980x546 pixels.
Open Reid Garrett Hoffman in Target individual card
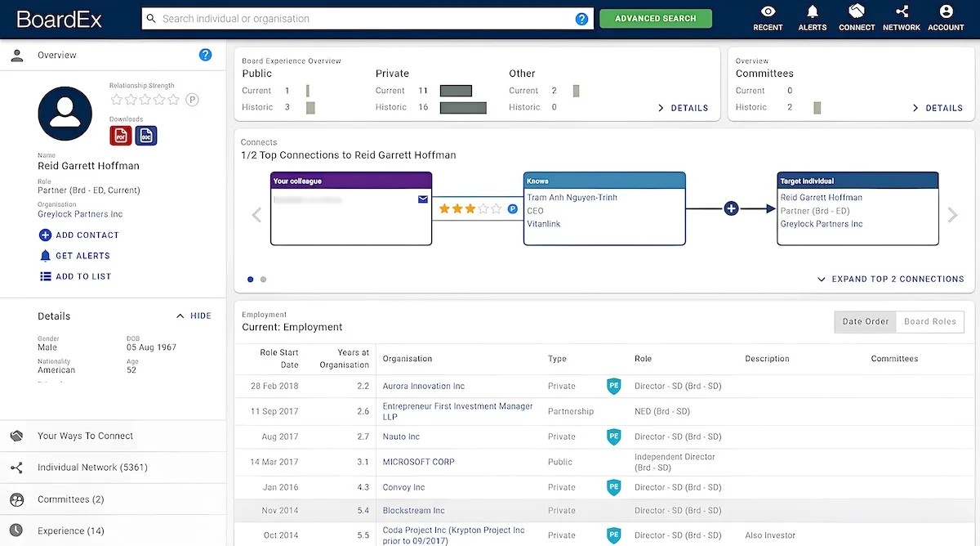tap(821, 198)
